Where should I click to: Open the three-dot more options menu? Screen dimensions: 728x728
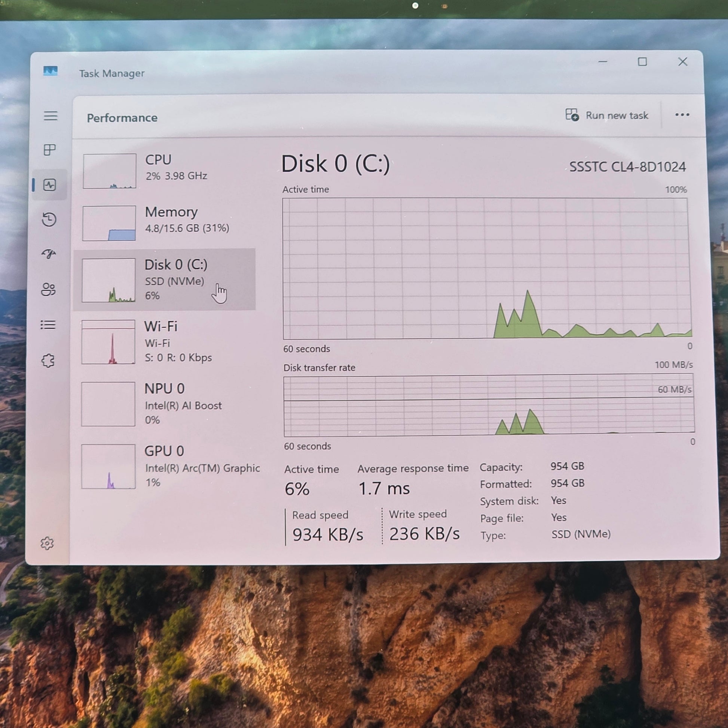[682, 115]
